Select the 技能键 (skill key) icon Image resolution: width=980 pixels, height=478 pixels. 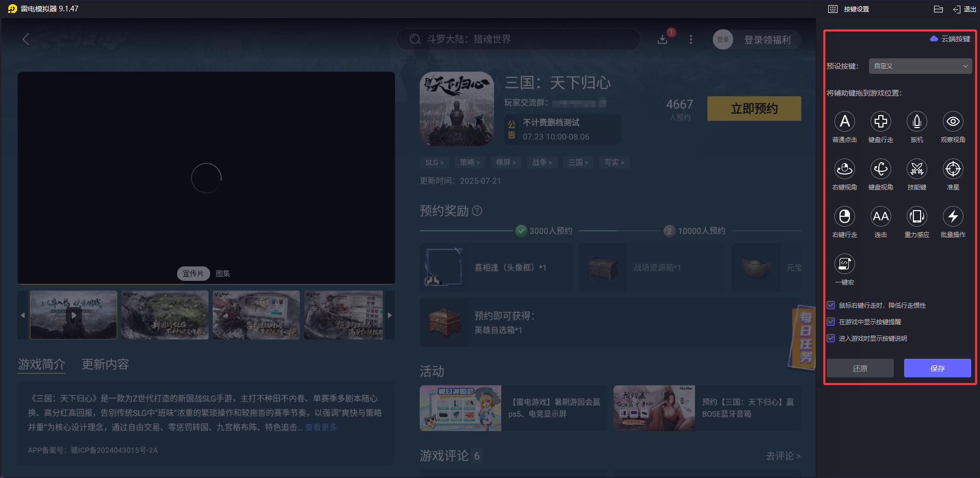tap(916, 170)
